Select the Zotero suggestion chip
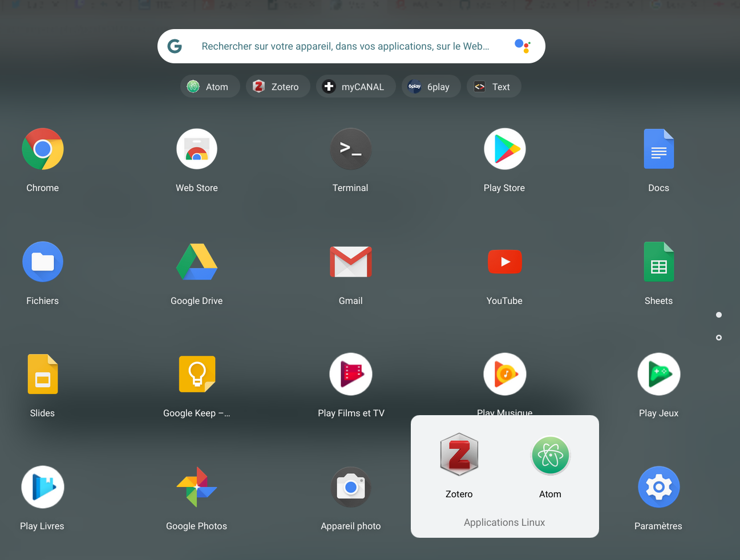Image resolution: width=740 pixels, height=560 pixels. point(278,87)
